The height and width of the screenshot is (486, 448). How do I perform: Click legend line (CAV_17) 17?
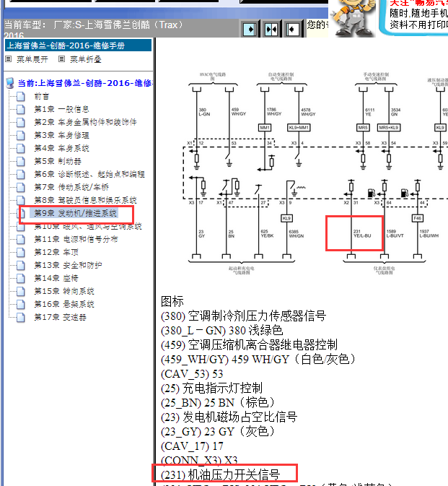tap(192, 446)
